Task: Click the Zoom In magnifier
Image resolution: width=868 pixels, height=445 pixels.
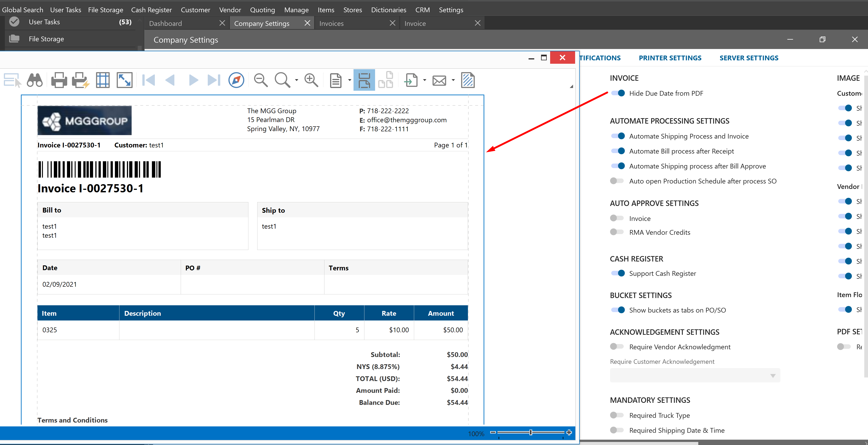Action: coord(311,80)
